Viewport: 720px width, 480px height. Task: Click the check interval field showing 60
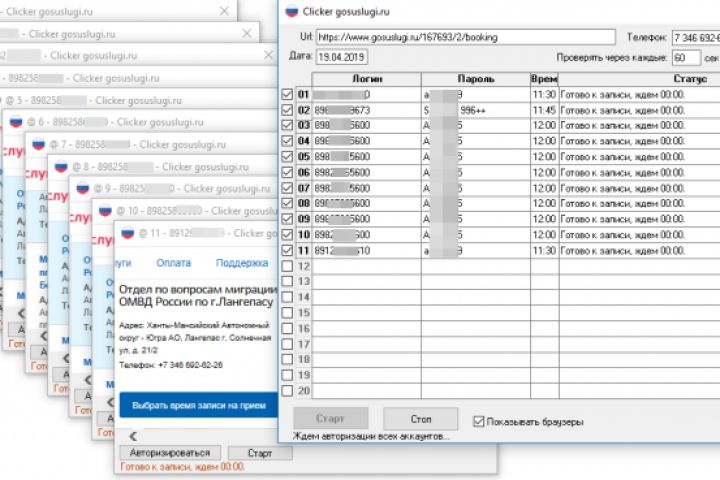pos(686,58)
